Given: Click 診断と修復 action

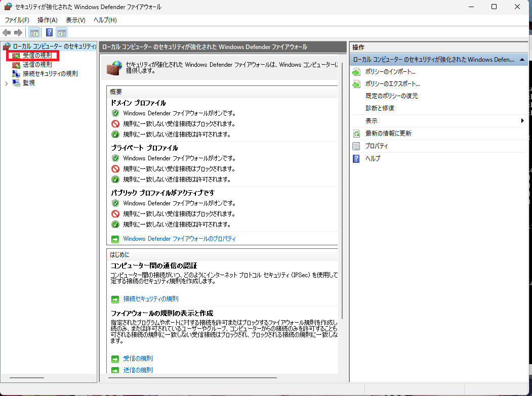Looking at the screenshot, I should [380, 108].
